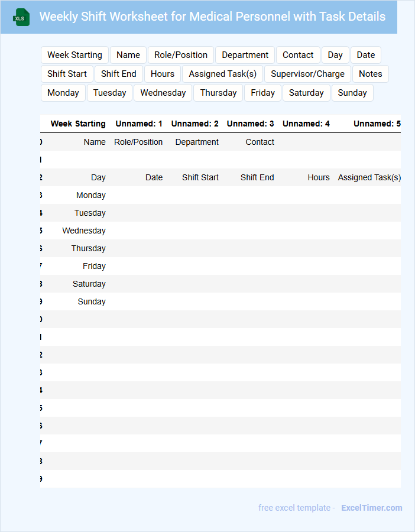Viewport: 415px width, 532px height.
Task: Select the Friday row cell
Action: 94,267
